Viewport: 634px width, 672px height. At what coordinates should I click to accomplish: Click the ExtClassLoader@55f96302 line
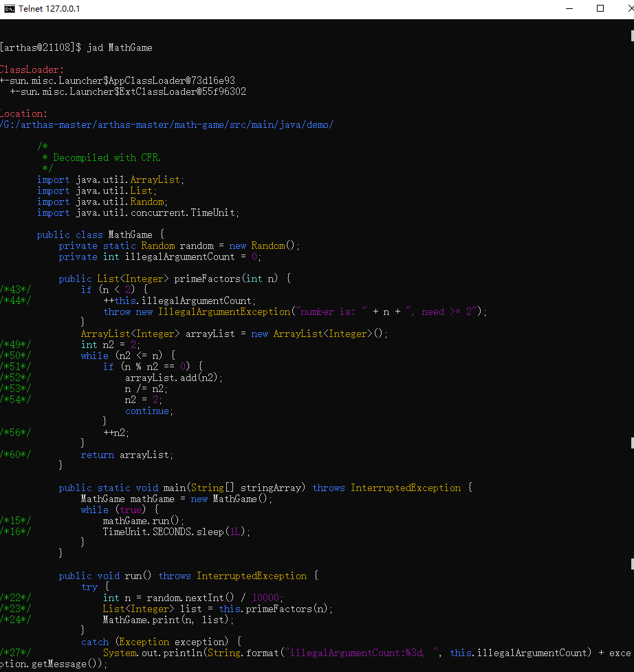point(128,91)
